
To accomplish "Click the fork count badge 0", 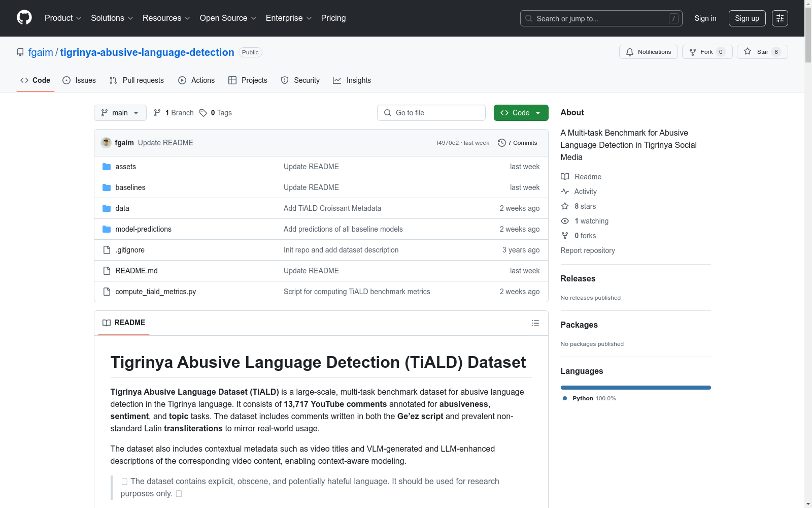I will [x=721, y=52].
